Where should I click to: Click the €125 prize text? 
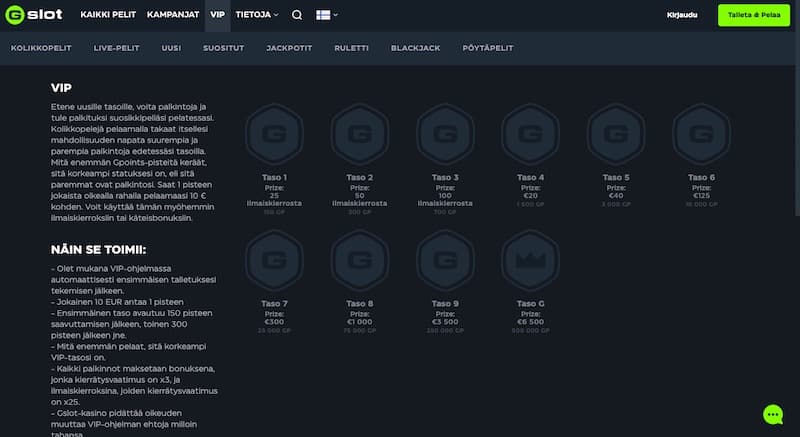coord(702,195)
